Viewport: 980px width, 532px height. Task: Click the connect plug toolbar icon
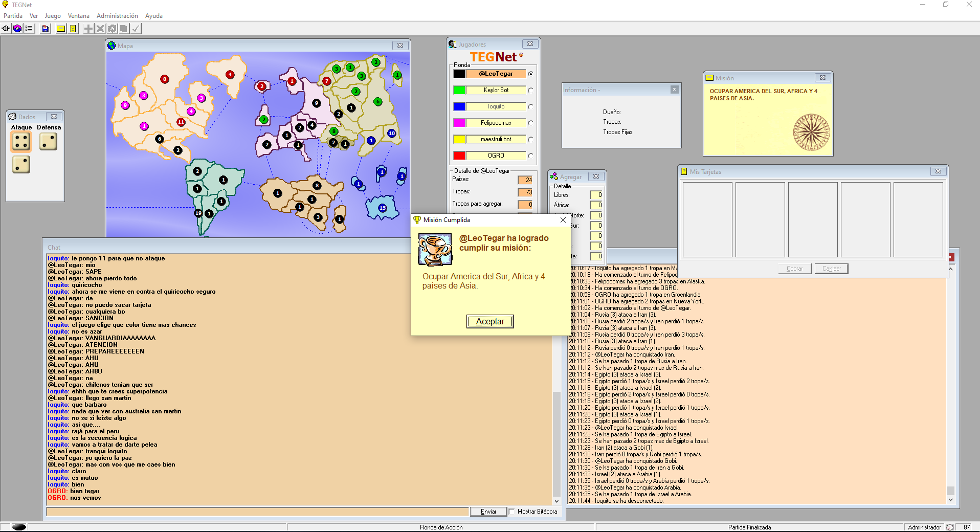tap(6, 29)
